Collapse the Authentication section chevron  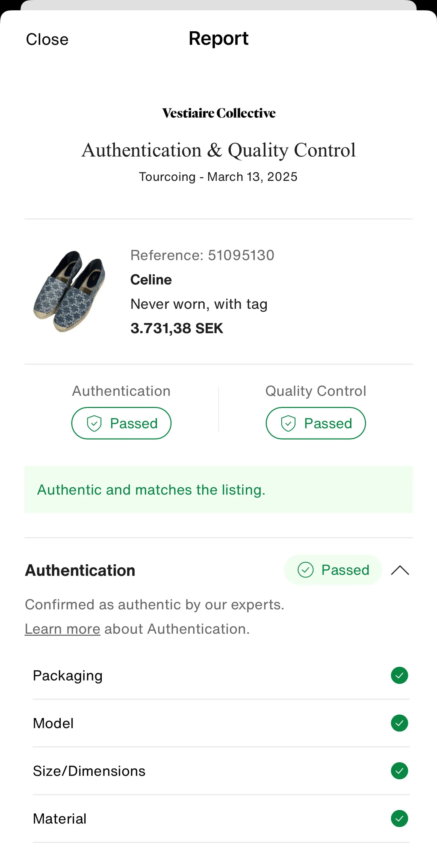pyautogui.click(x=400, y=570)
